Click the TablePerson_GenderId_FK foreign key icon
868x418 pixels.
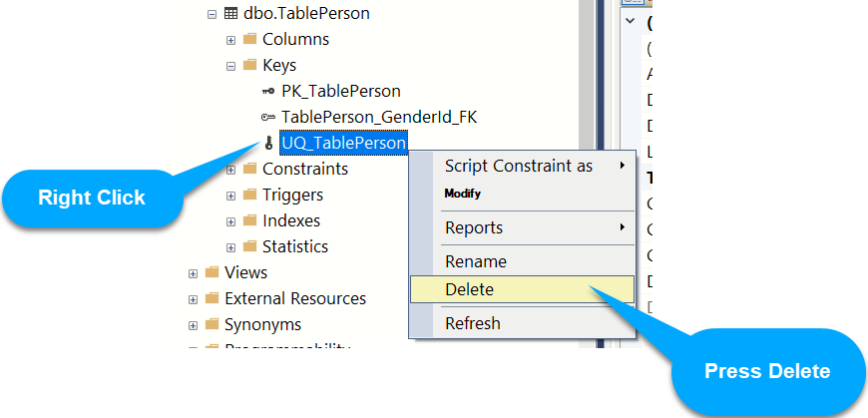tap(267, 117)
